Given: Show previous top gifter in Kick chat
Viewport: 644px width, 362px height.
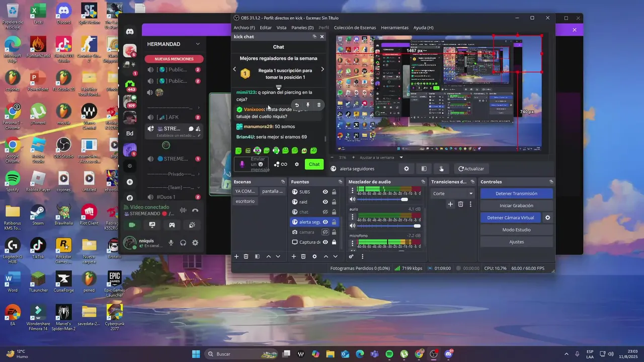Looking at the screenshot, I should point(234,69).
